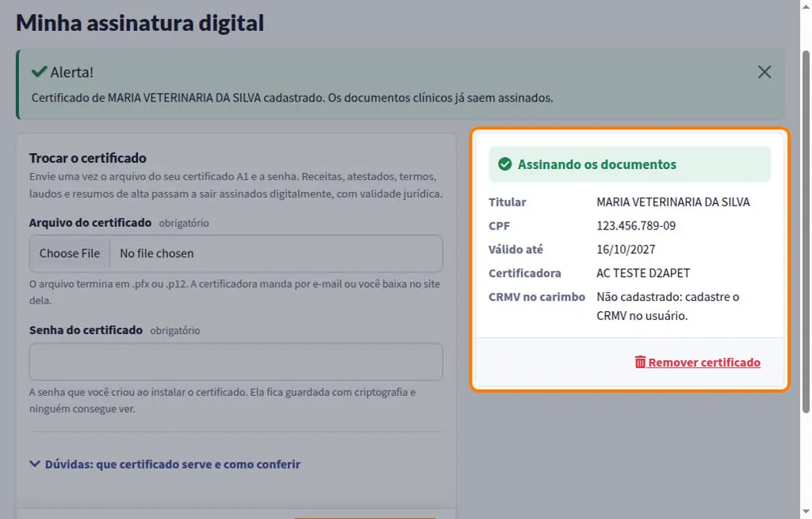
Task: Click the titular name MARIA VETERINARIA DA SILVA in the card
Action: 673,202
